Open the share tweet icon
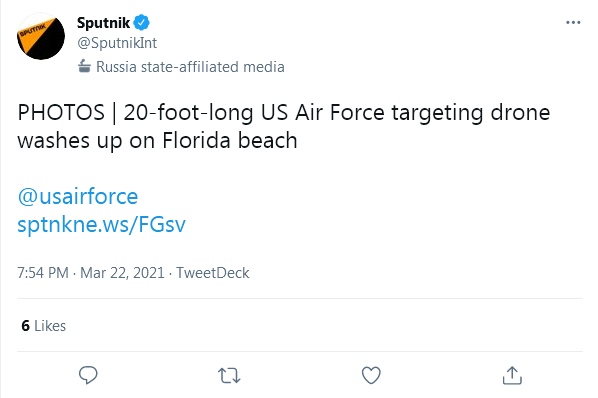 pos(512,375)
